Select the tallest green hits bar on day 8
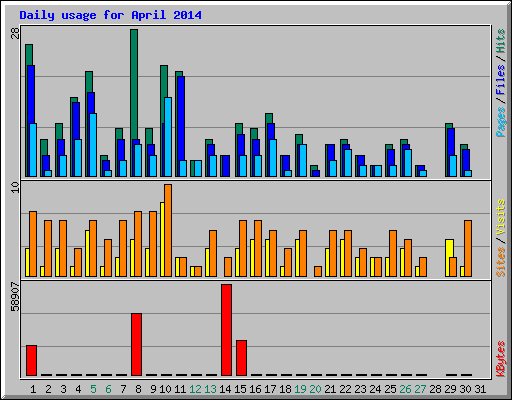This screenshot has width=512, height=400. 134,84
